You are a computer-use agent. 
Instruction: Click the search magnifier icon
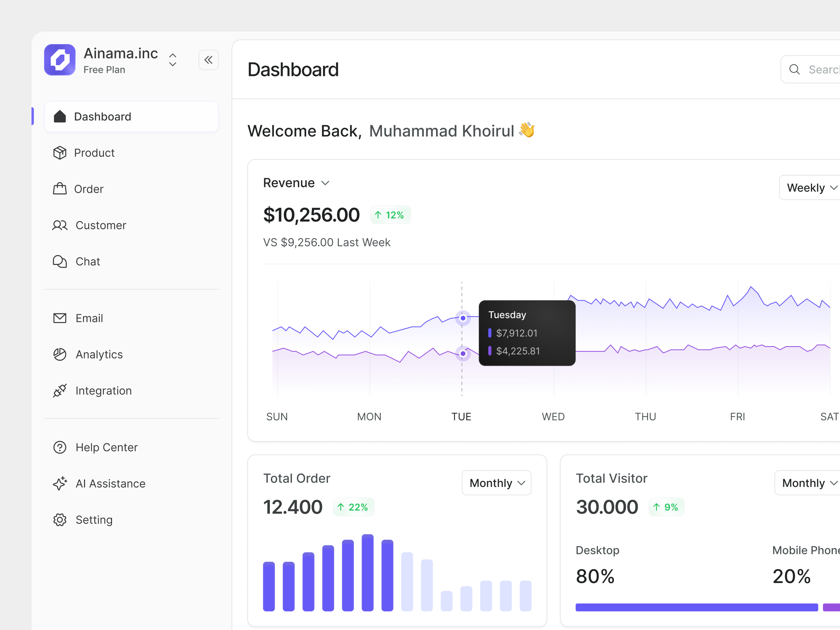point(794,69)
